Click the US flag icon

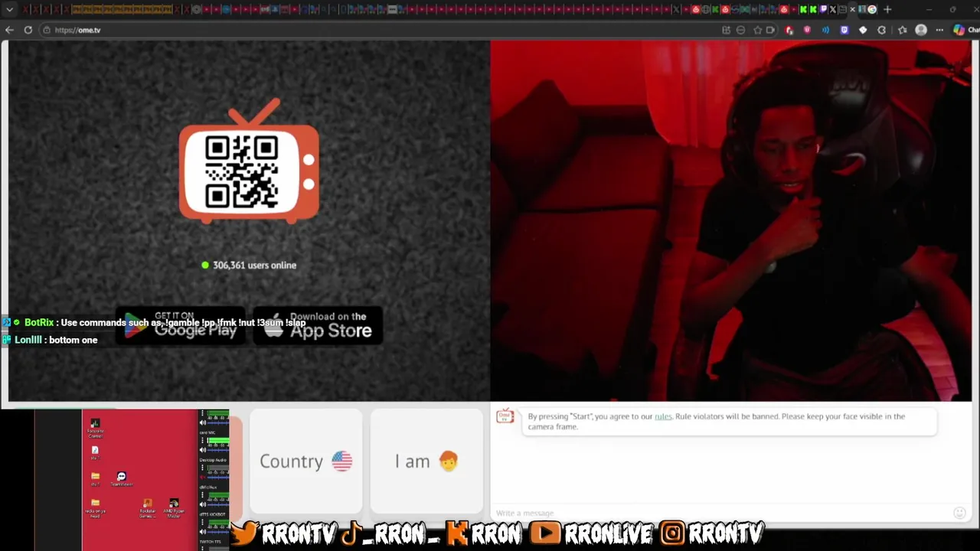(x=341, y=461)
